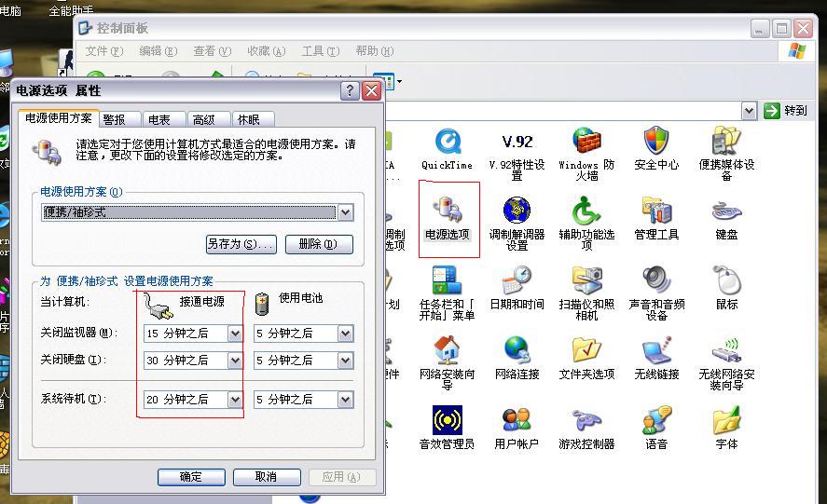Open the QuickTime icon

[x=448, y=144]
